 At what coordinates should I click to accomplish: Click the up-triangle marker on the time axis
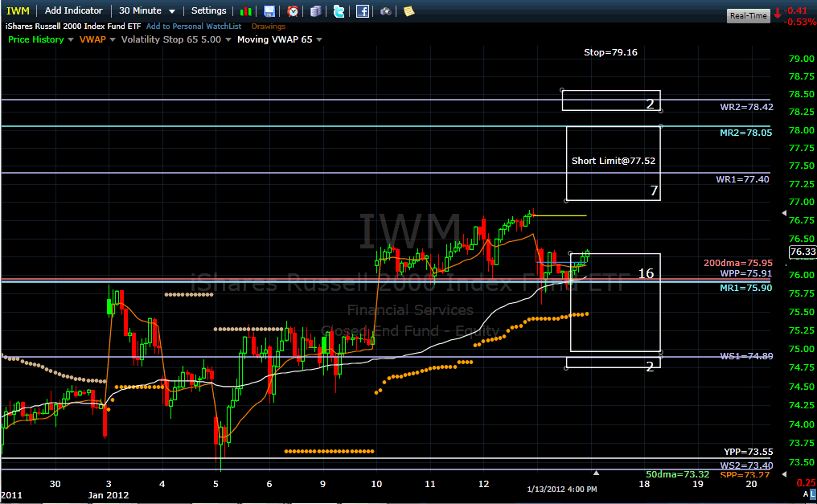click(596, 473)
